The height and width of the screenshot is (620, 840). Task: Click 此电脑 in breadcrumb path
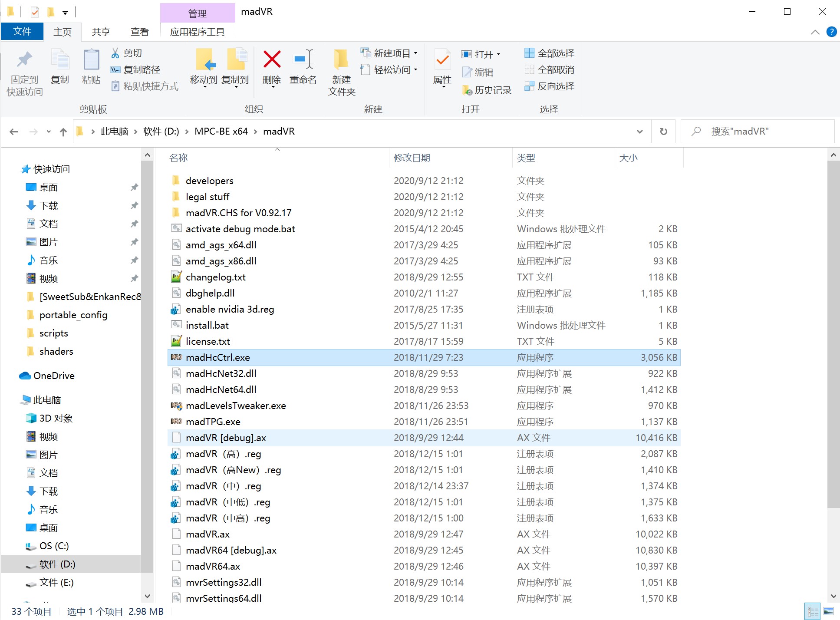point(114,131)
